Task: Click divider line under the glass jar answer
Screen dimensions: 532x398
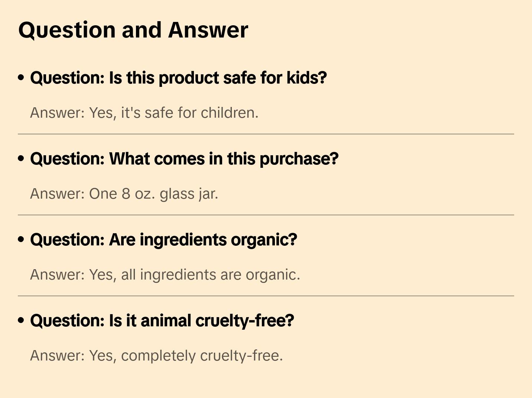Action: (266, 215)
